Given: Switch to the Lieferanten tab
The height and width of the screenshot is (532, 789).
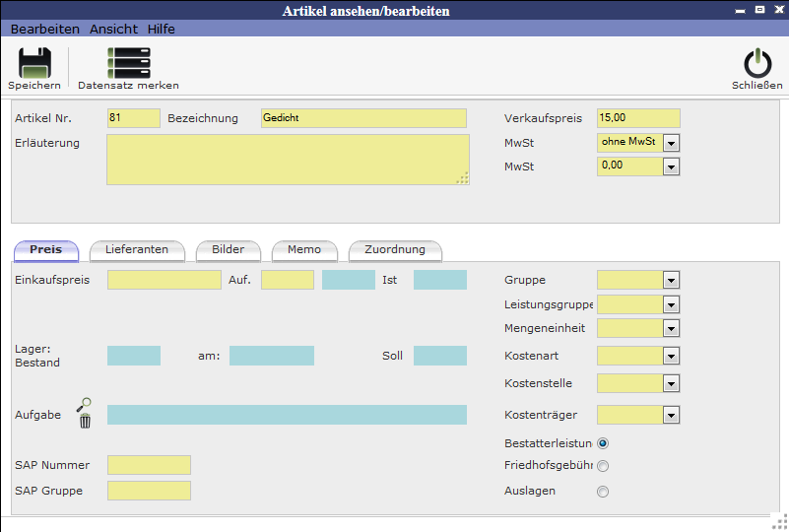Looking at the screenshot, I should (x=137, y=249).
